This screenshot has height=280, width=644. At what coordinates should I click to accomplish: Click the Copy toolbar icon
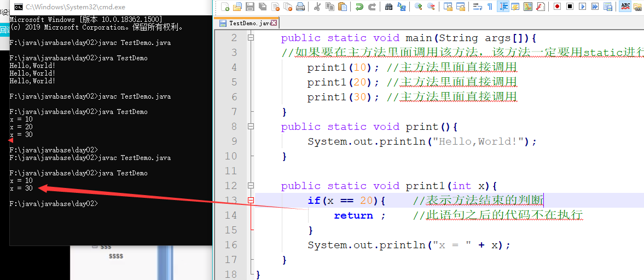point(329,7)
